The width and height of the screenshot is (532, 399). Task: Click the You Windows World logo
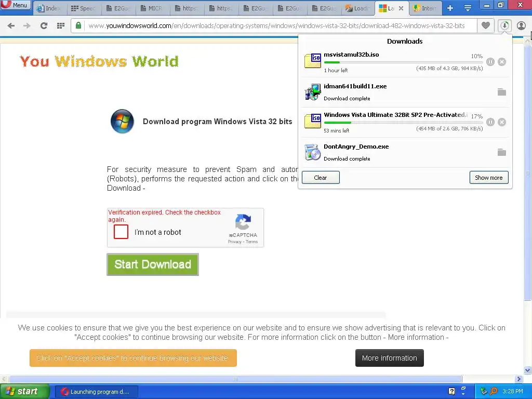pos(99,61)
